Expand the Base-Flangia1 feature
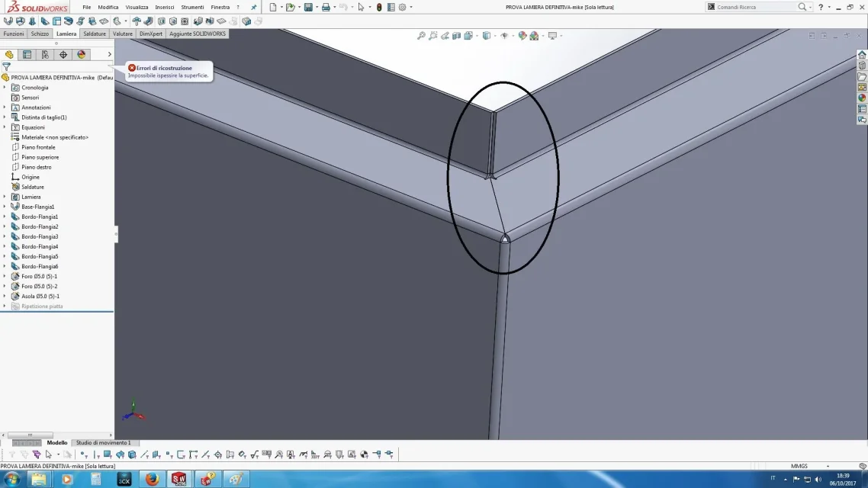 (x=5, y=207)
